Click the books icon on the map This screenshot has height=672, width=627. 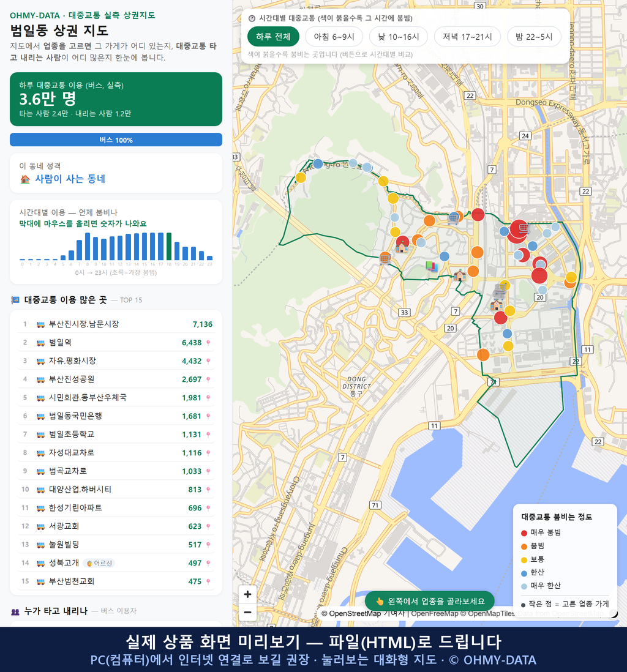point(432,266)
